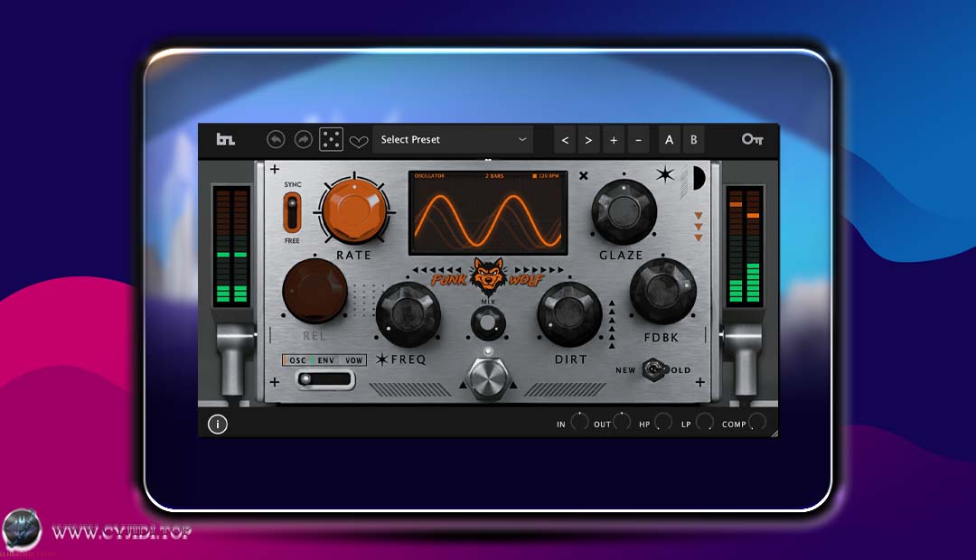Click the next preset arrow button
976x560 pixels.
(x=588, y=140)
